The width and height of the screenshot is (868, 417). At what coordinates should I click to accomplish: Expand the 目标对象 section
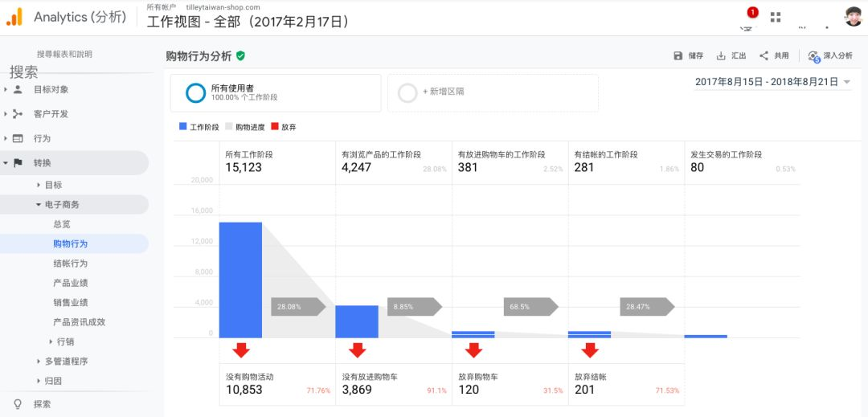(x=6, y=89)
